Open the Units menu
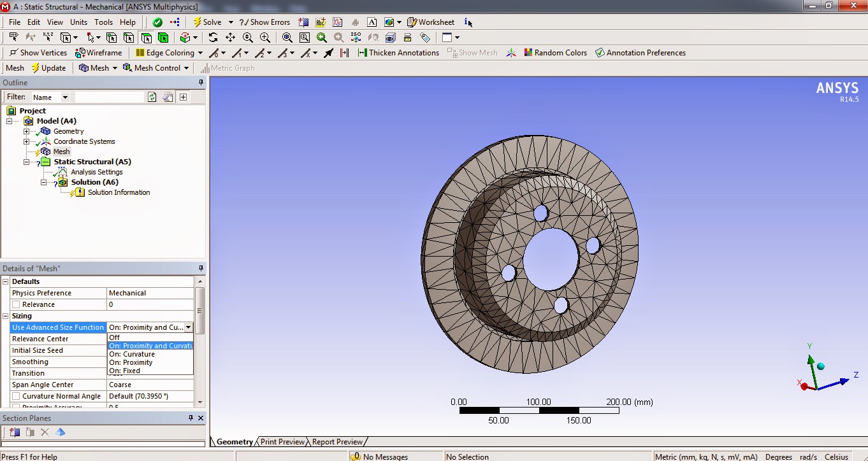This screenshot has width=868, height=461. [x=78, y=22]
